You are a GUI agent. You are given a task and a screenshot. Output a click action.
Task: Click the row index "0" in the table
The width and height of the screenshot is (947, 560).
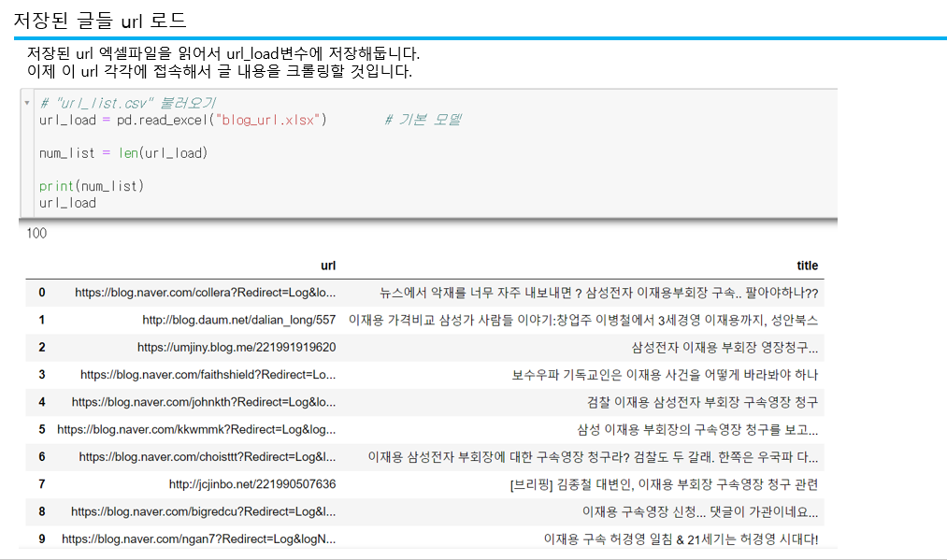[42, 293]
